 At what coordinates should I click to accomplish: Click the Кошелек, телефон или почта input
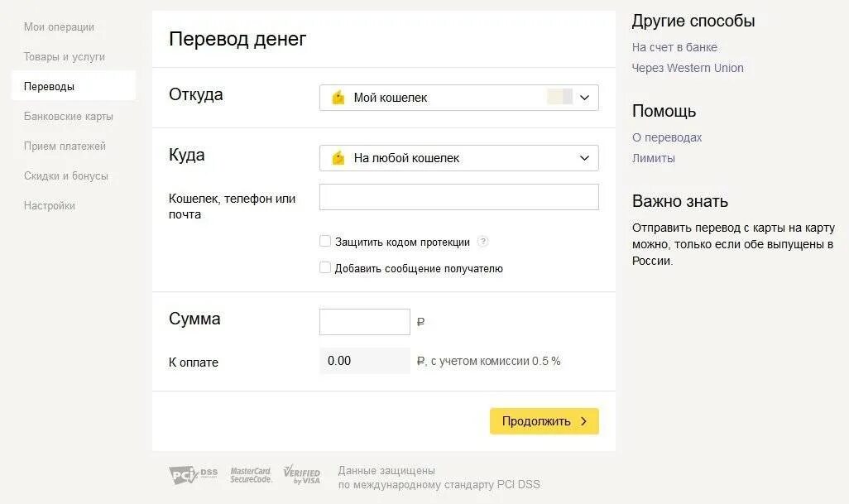tap(458, 197)
